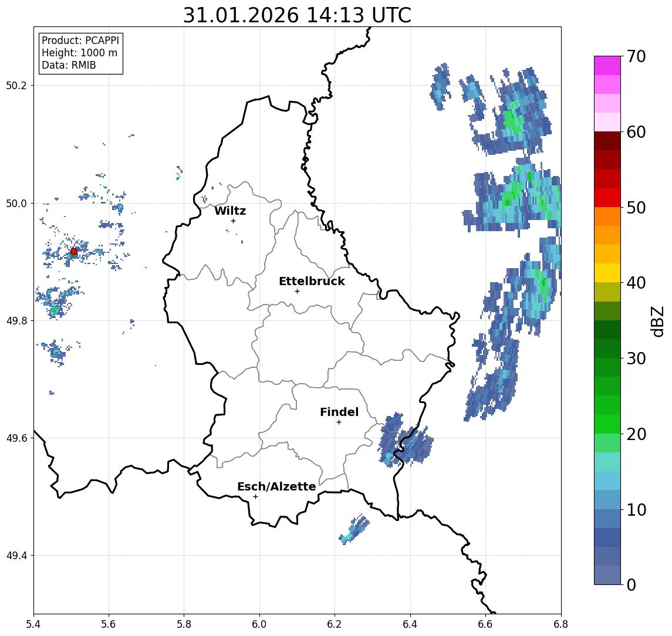Click the latitude tick label 49.4
Viewport: 672px width, 636px height.
tap(16, 556)
